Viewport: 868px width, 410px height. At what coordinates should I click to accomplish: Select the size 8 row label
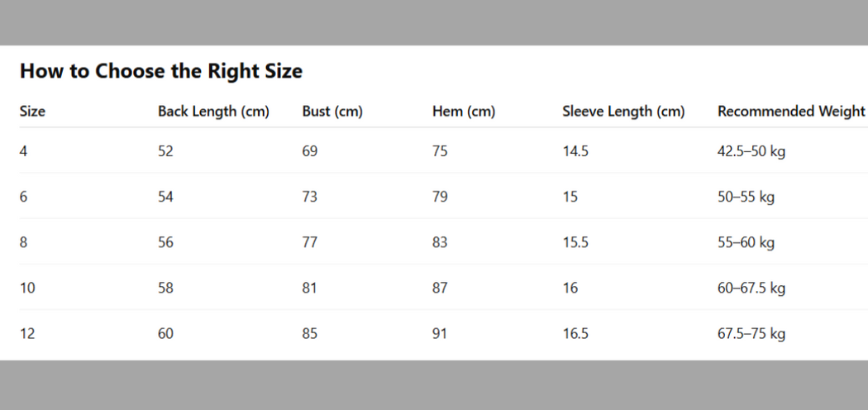24,243
